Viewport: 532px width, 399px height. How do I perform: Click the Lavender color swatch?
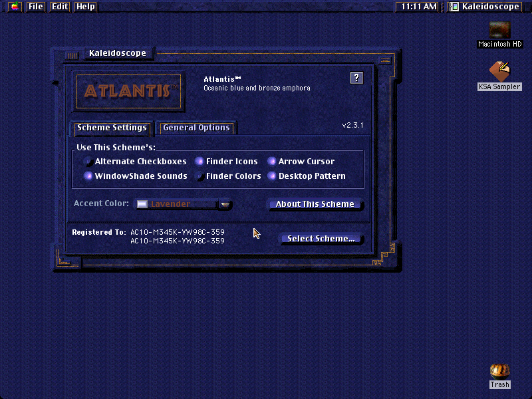coord(142,204)
